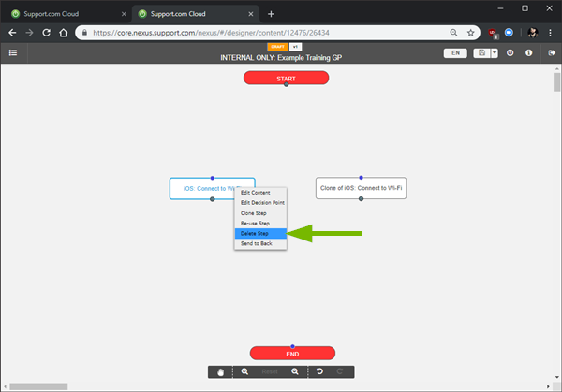Expand the save options dropdown arrow
The image size is (562, 392).
495,53
